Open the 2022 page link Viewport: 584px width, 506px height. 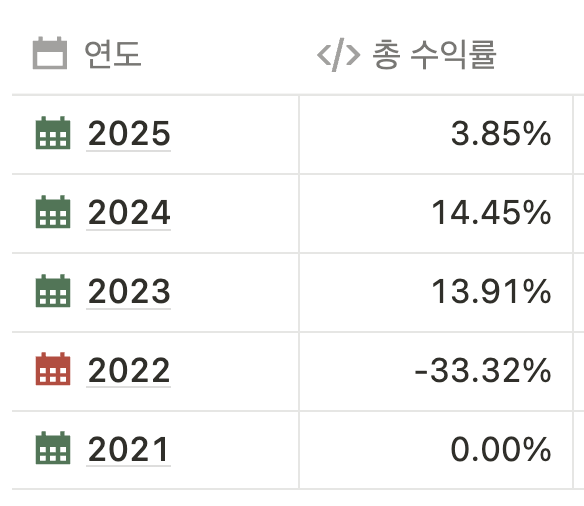click(x=129, y=370)
